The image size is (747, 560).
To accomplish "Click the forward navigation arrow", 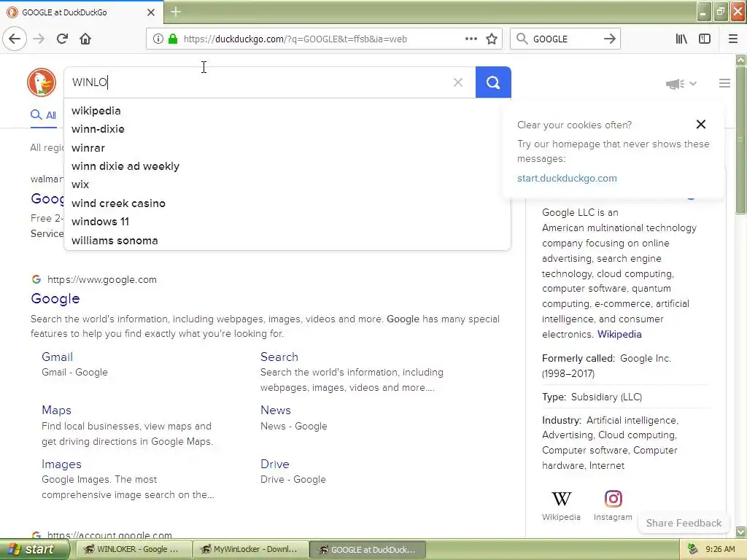I will click(39, 39).
